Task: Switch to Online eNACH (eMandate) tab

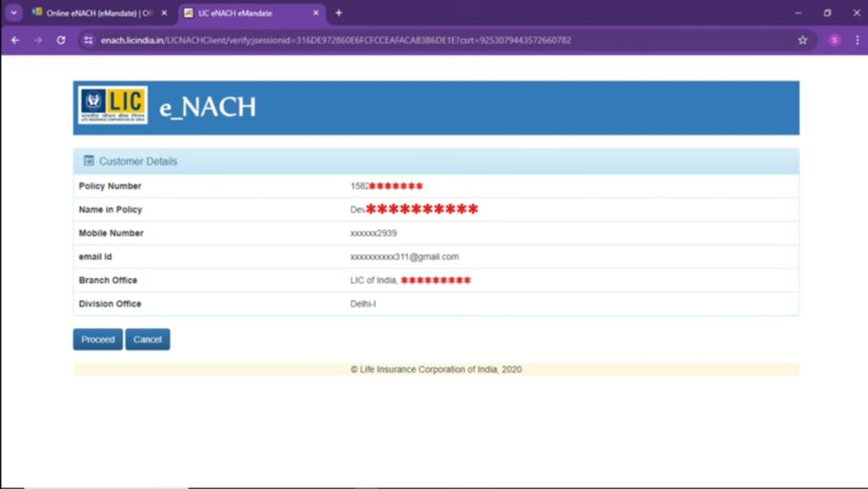Action: coord(100,13)
